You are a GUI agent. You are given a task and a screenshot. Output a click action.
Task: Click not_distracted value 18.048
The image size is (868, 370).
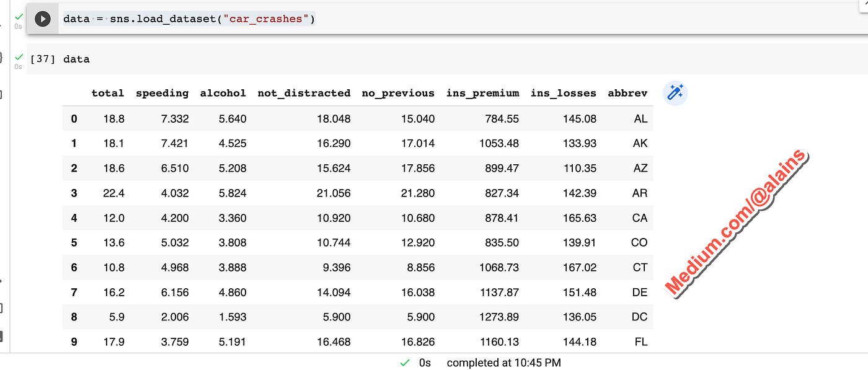pos(334,118)
